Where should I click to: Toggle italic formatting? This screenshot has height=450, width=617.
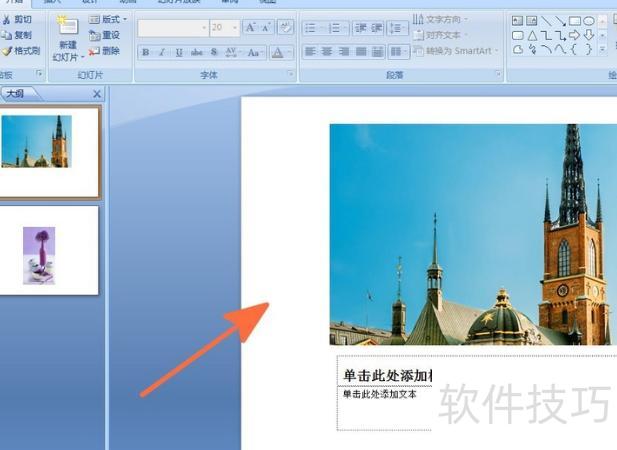(x=162, y=52)
